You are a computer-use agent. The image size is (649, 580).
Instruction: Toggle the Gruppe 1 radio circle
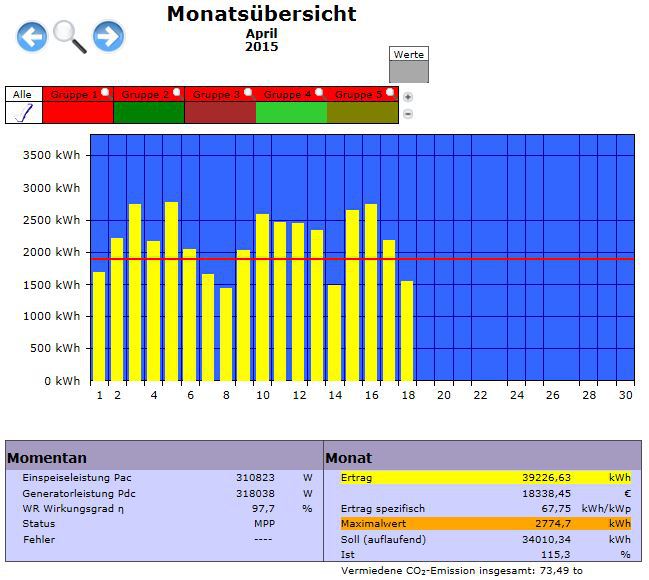(106, 92)
